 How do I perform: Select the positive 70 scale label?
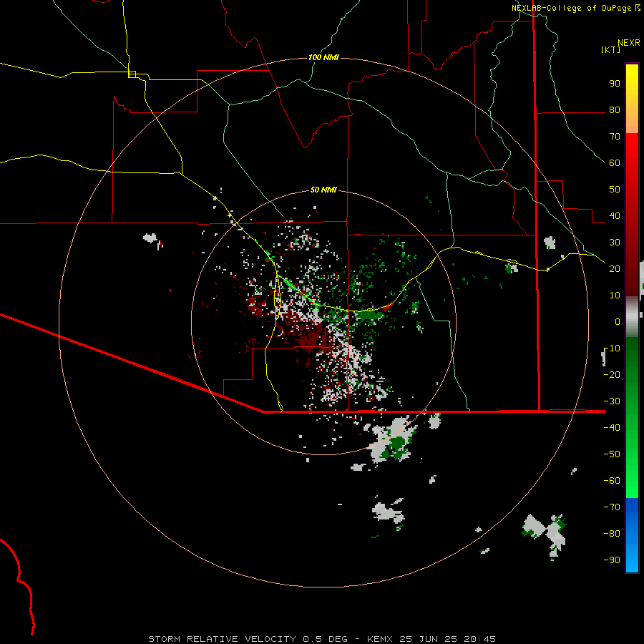pos(615,137)
